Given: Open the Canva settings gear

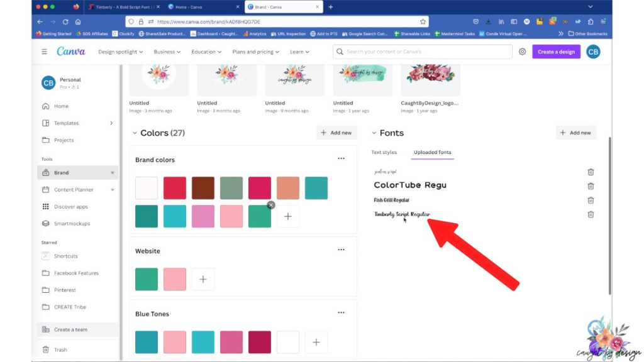Looking at the screenshot, I should 522,52.
